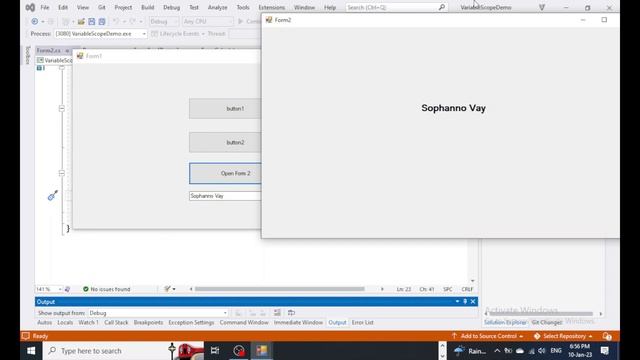Click the search magnifier icon in the title bar
The width and height of the screenshot is (640, 360).
[442, 7]
